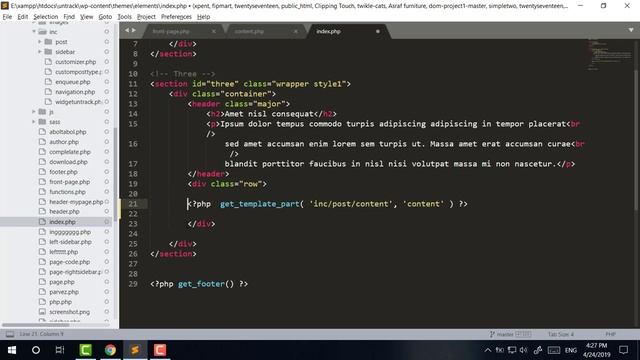Screen dimensions: 640x360
Task: Open screenshot.png in the sidebar
Action: [x=69, y=312]
